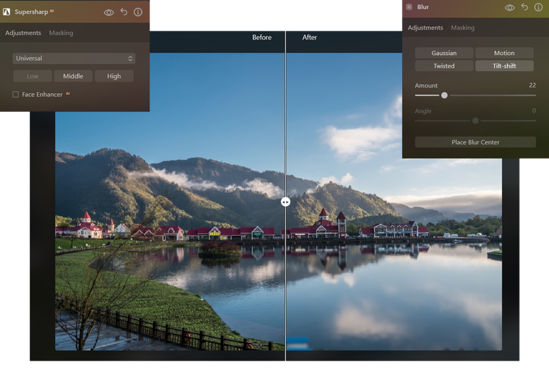Open the Blur panel info tooltip

(x=538, y=7)
